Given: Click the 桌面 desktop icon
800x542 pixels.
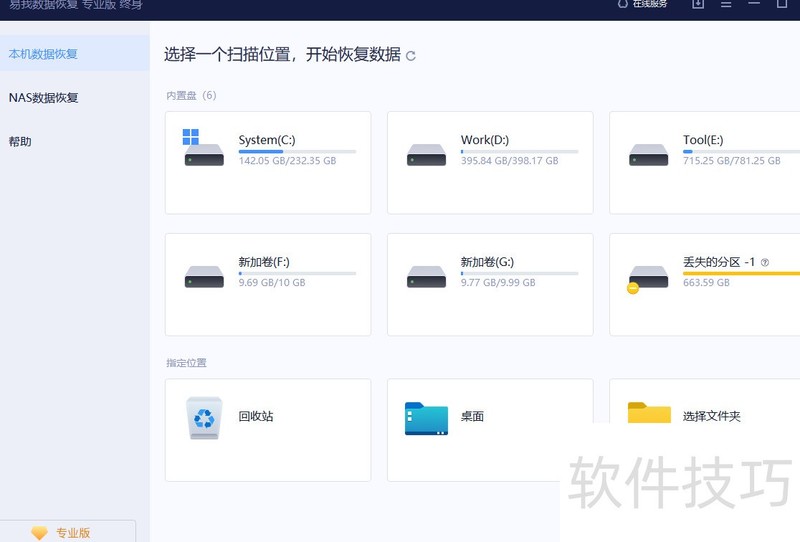Looking at the screenshot, I should (x=426, y=418).
